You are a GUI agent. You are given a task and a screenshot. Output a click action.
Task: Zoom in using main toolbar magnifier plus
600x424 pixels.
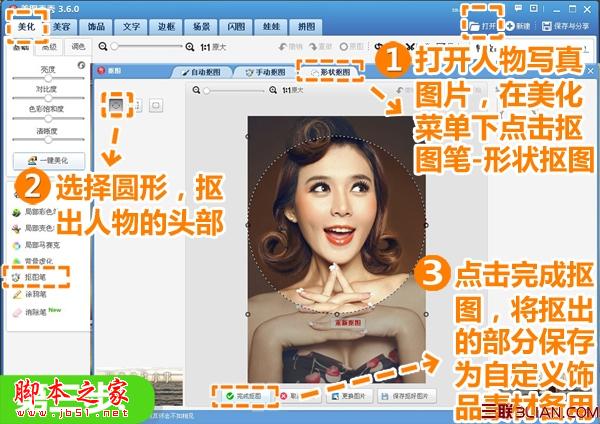[x=190, y=47]
